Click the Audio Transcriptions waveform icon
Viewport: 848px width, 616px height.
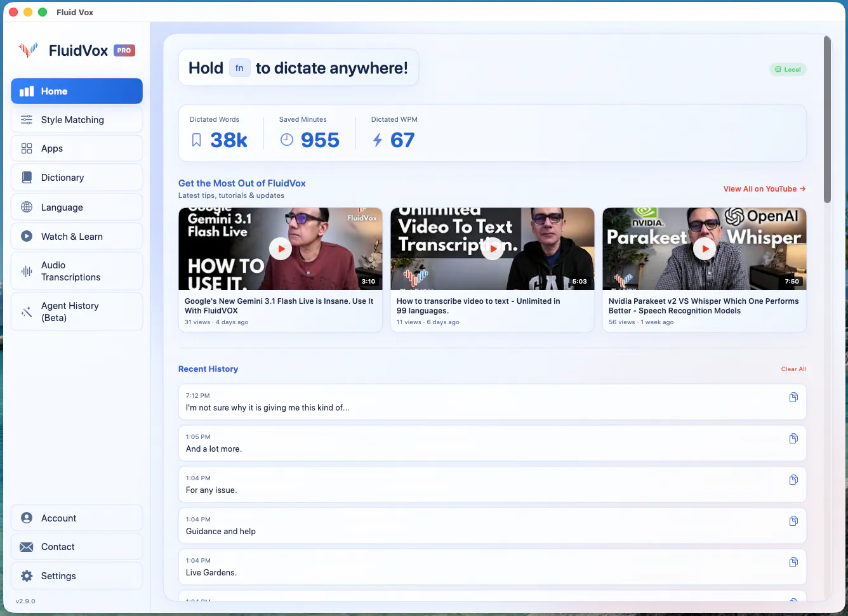click(27, 272)
